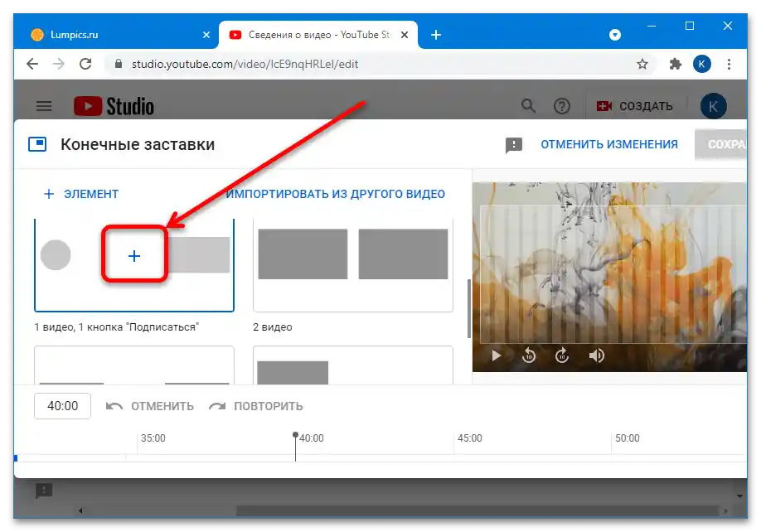Click the address bar URL

[x=245, y=64]
